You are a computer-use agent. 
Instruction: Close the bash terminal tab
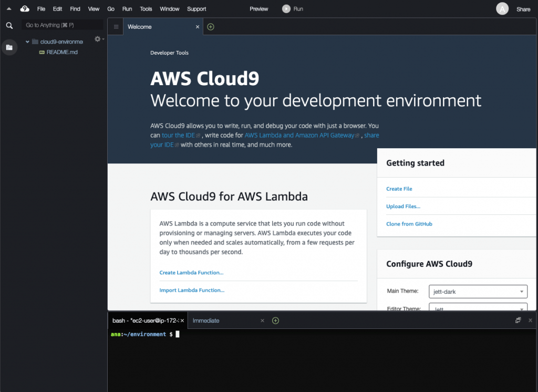point(182,321)
